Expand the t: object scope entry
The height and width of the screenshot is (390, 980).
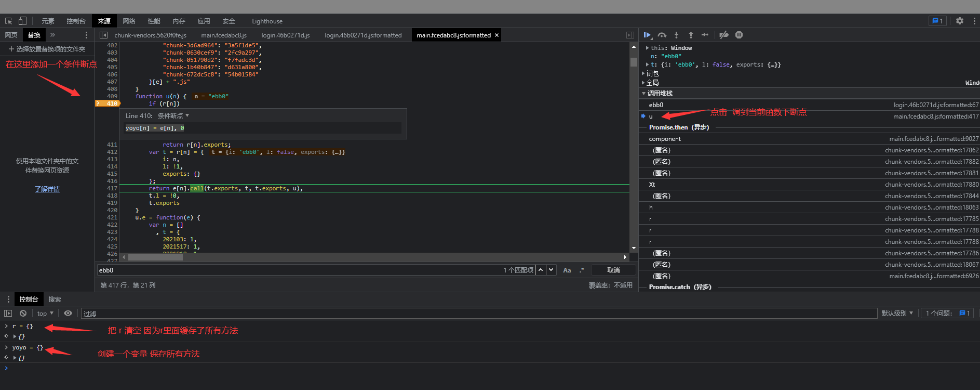pyautogui.click(x=647, y=64)
